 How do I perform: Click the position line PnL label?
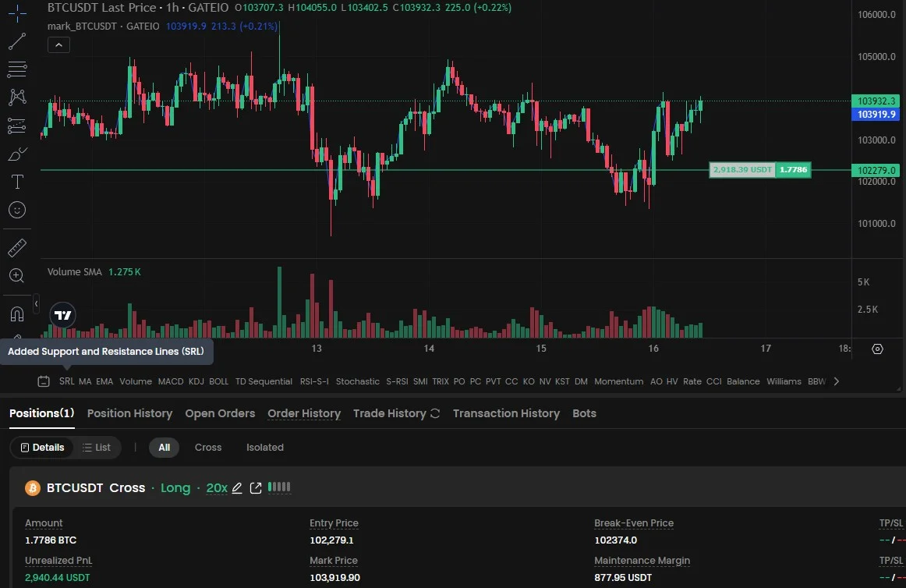pos(742,169)
